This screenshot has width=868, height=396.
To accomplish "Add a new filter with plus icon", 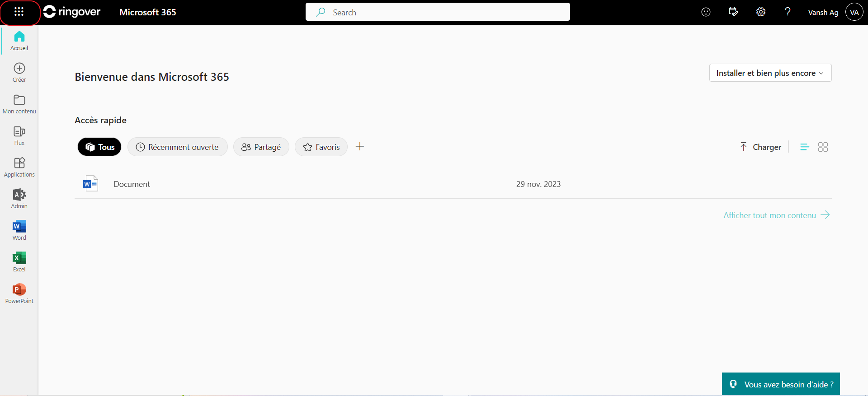I will 360,146.
